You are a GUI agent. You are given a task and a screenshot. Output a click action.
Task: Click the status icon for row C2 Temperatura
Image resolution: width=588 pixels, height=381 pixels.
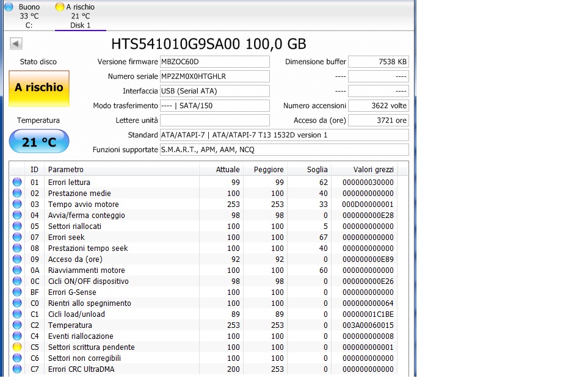tap(17, 325)
